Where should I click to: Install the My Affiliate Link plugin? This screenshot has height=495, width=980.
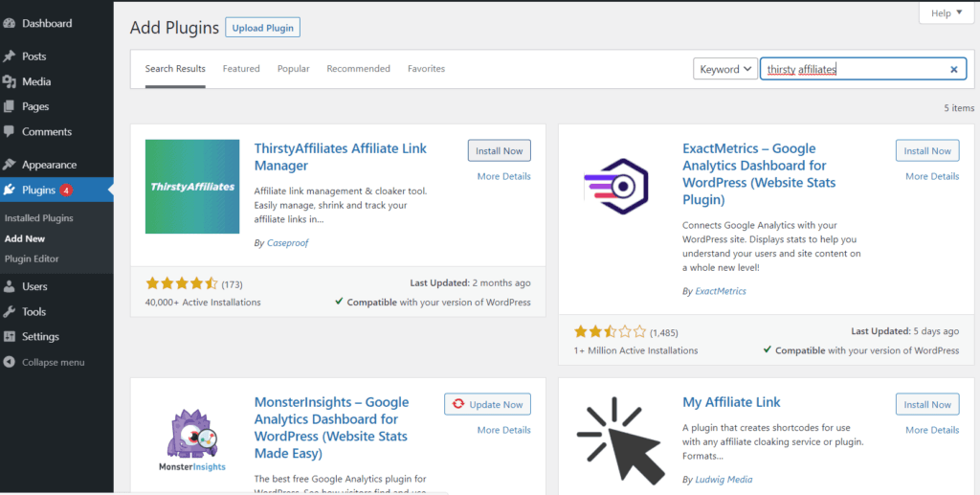(x=927, y=404)
